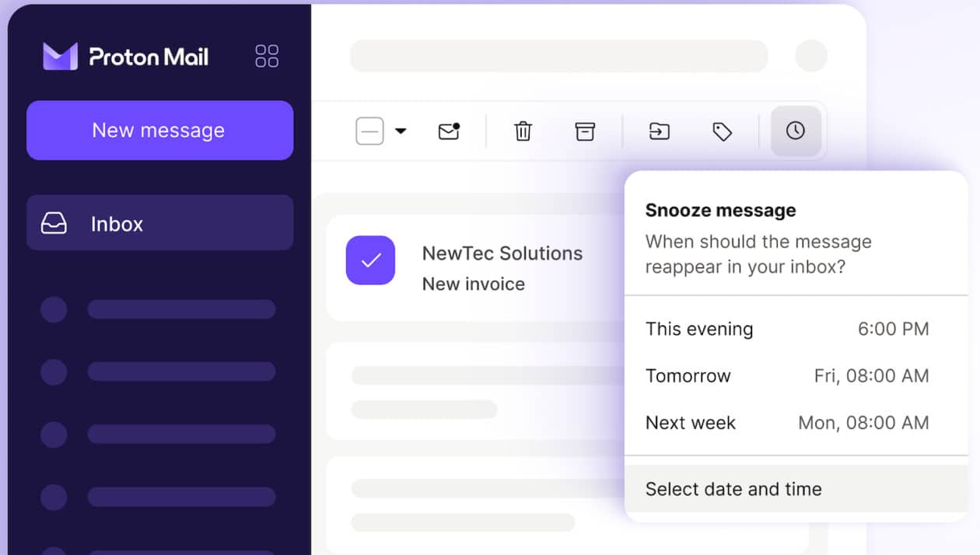Click the search bar at the top
The height and width of the screenshot is (555, 980).
[558, 55]
